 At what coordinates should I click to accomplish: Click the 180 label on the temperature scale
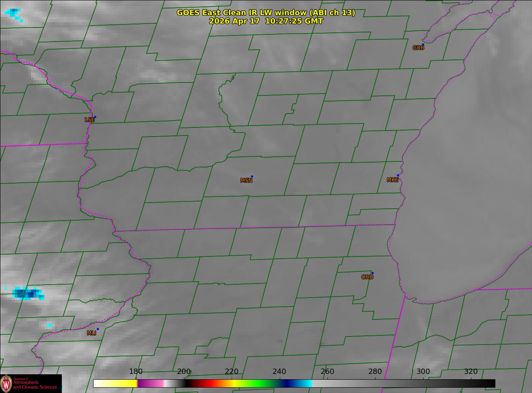tap(135, 372)
